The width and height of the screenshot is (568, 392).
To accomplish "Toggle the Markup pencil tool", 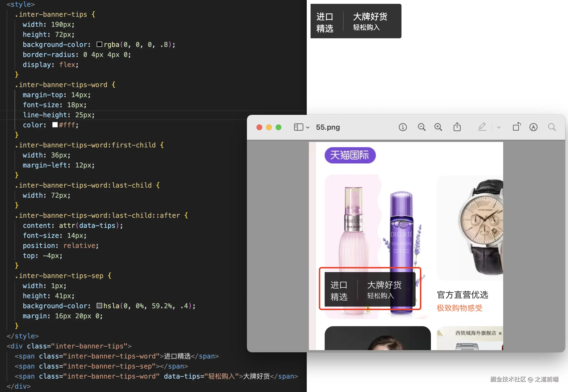I will [x=482, y=127].
